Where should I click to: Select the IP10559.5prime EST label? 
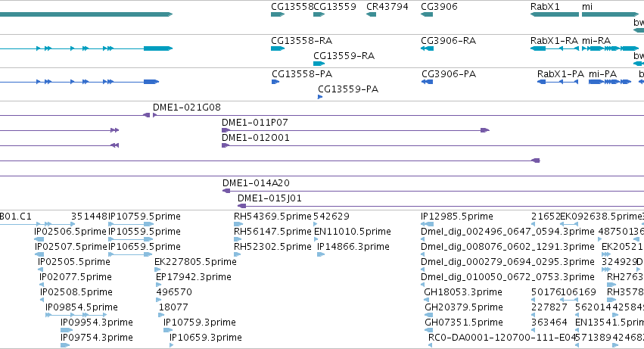[x=145, y=232]
